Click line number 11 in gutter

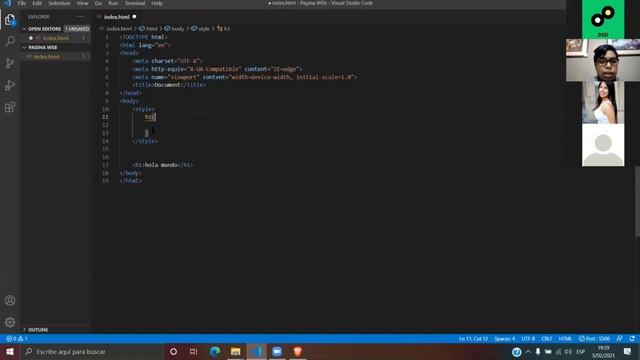pos(105,117)
